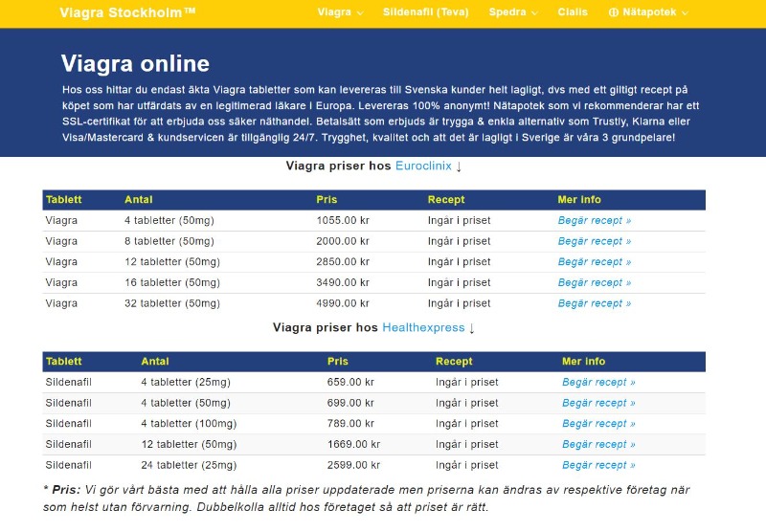
Task: Open the Healthexpress link
Action: [423, 327]
